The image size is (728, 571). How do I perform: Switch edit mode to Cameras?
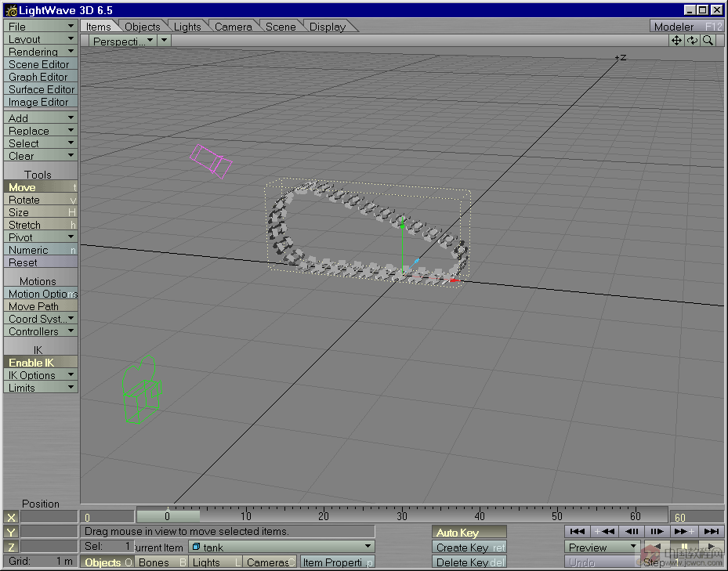pos(270,562)
